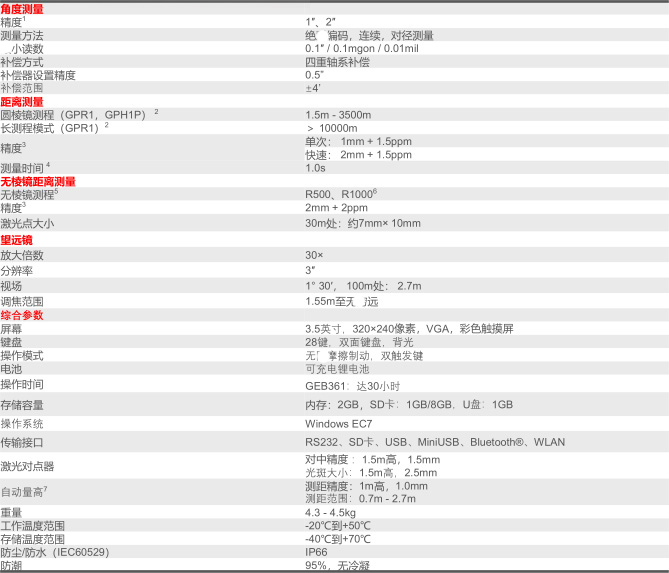Viewport: 669px width, 573px height.
Task: Click the 传输接口 value listing RS232 and Bluetooth
Action: [434, 442]
